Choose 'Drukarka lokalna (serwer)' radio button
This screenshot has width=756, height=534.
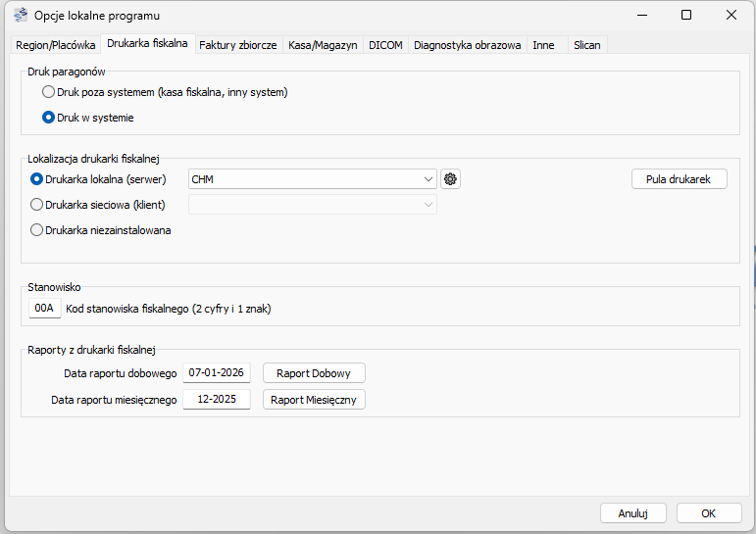tap(37, 179)
